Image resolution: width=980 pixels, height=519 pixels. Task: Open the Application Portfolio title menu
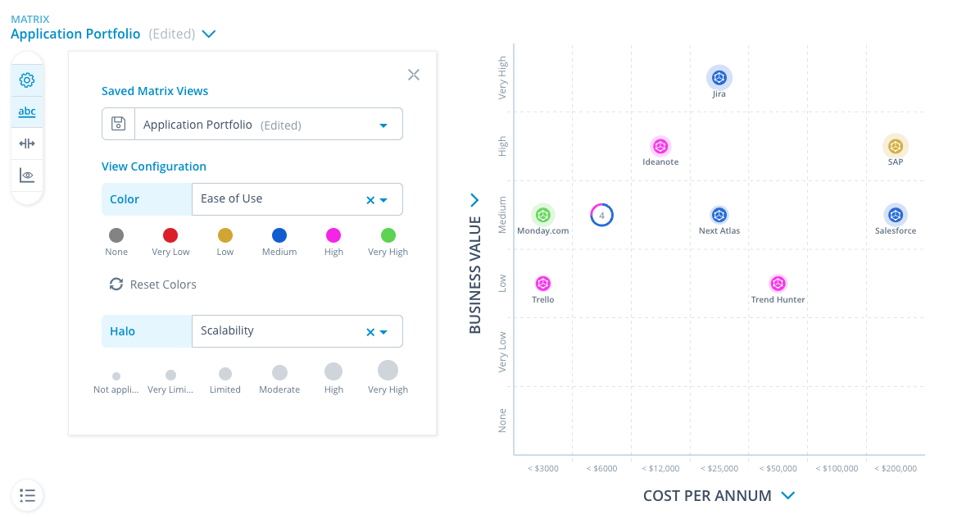pyautogui.click(x=208, y=34)
